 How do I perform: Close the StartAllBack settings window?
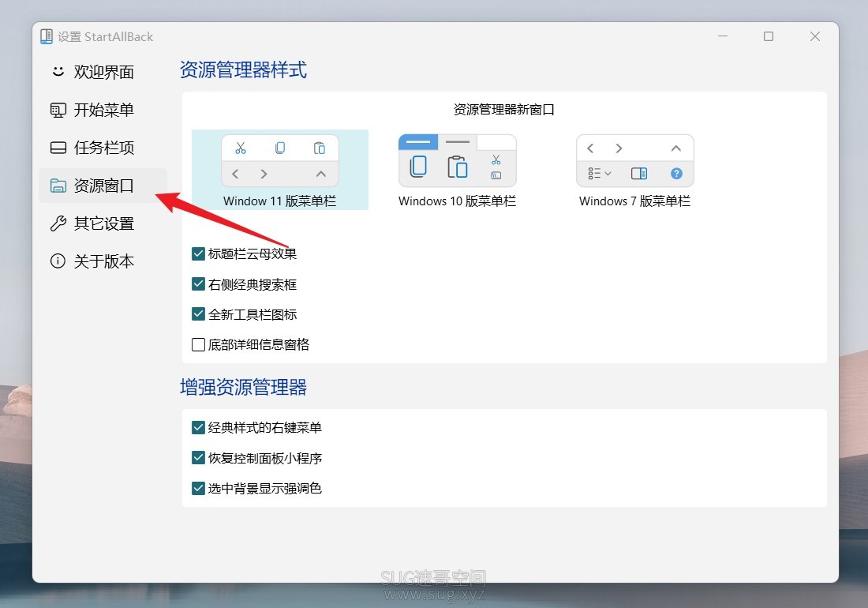[x=815, y=36]
